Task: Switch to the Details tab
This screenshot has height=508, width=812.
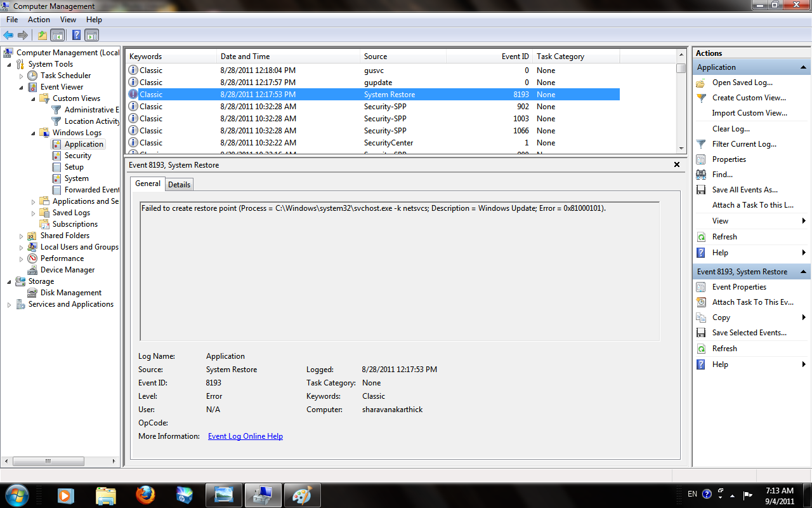Action: tap(179, 184)
